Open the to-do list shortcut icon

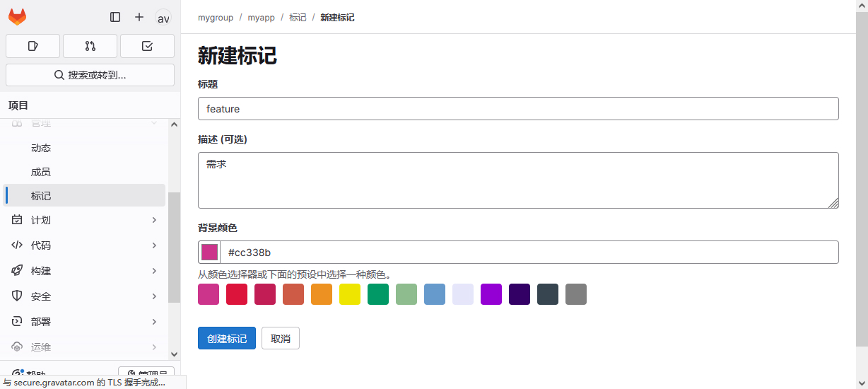[x=147, y=46]
